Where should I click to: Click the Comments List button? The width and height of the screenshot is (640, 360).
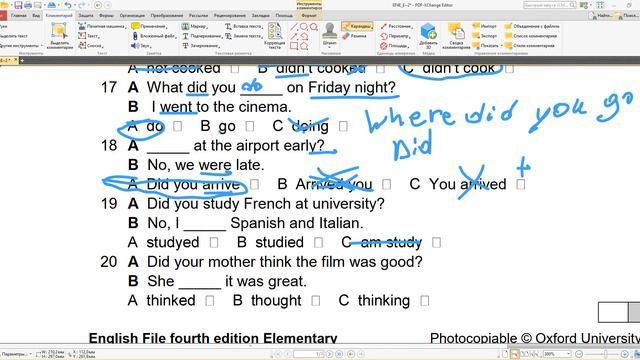point(531,36)
